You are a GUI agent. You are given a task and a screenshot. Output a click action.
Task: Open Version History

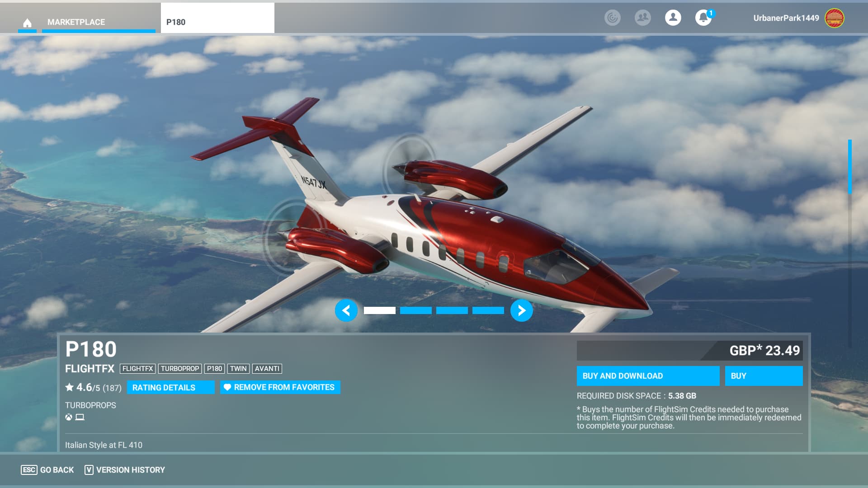125,470
